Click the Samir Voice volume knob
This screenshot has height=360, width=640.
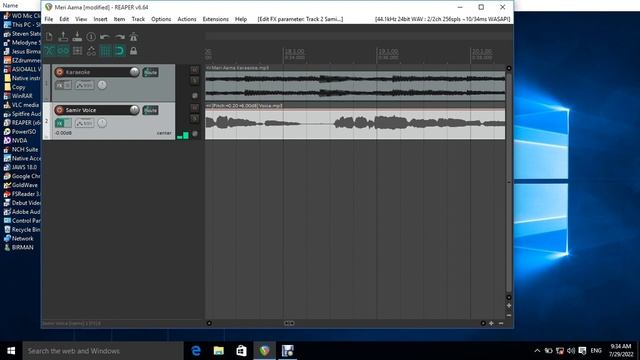point(134,110)
